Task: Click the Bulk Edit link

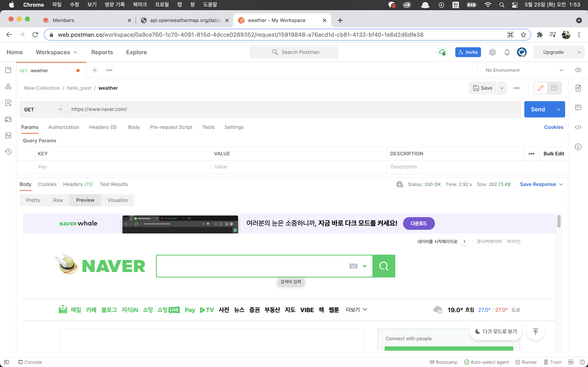Action: click(553, 154)
